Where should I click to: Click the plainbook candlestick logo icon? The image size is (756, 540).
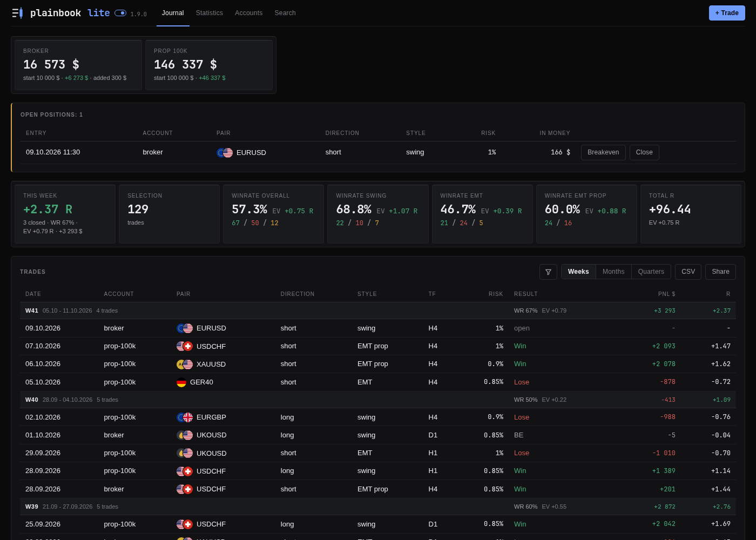click(x=17, y=13)
